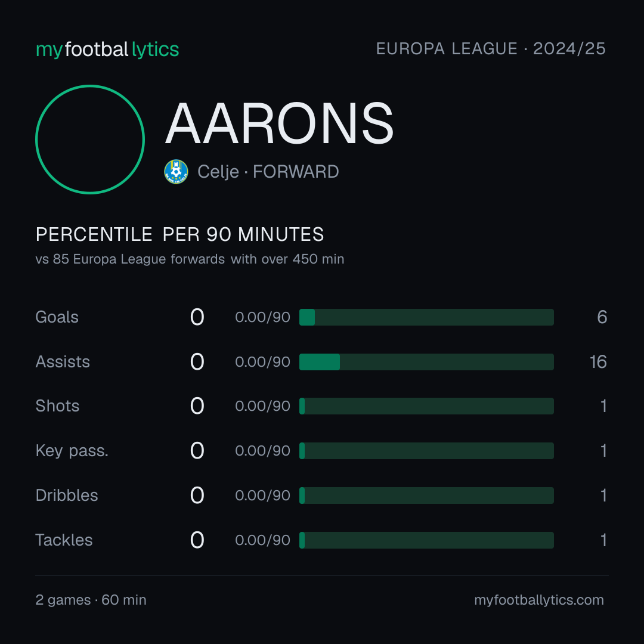
Task: Select the Assists percentile value 16
Action: click(x=599, y=362)
